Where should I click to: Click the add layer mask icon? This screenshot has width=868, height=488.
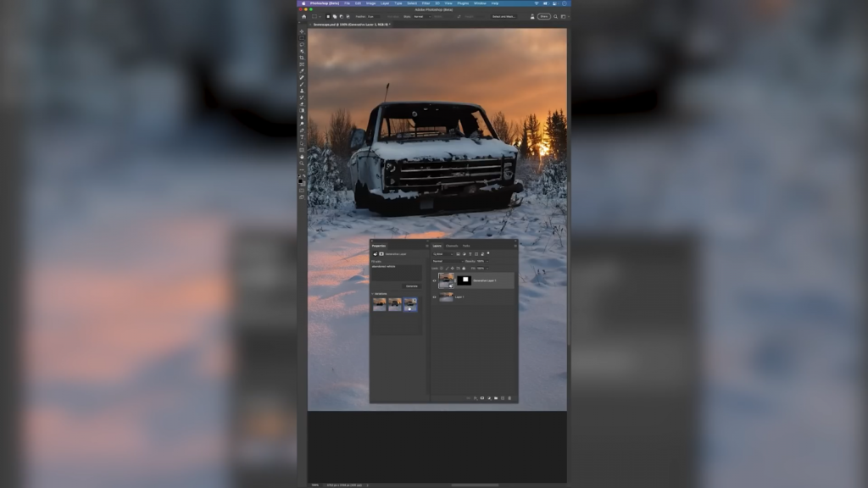(482, 398)
